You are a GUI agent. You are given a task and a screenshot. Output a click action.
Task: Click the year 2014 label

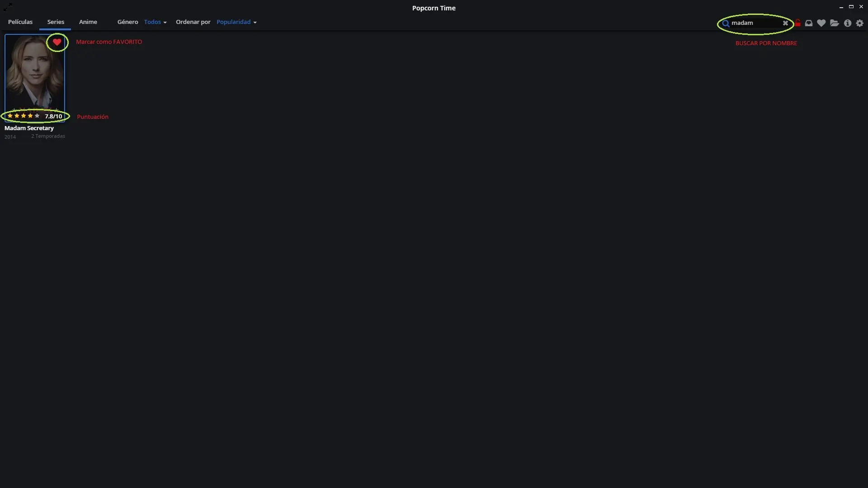(10, 137)
